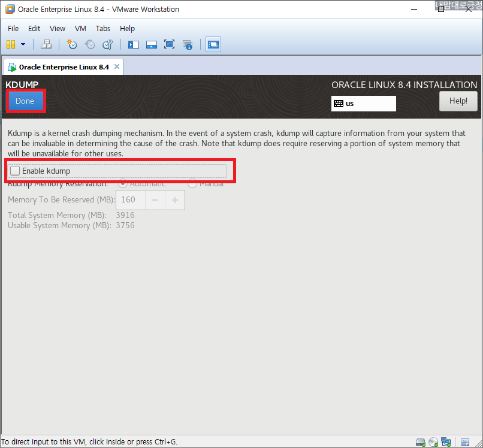Click the CD/DVD drive status icon
This screenshot has height=448, width=483.
pos(433,443)
